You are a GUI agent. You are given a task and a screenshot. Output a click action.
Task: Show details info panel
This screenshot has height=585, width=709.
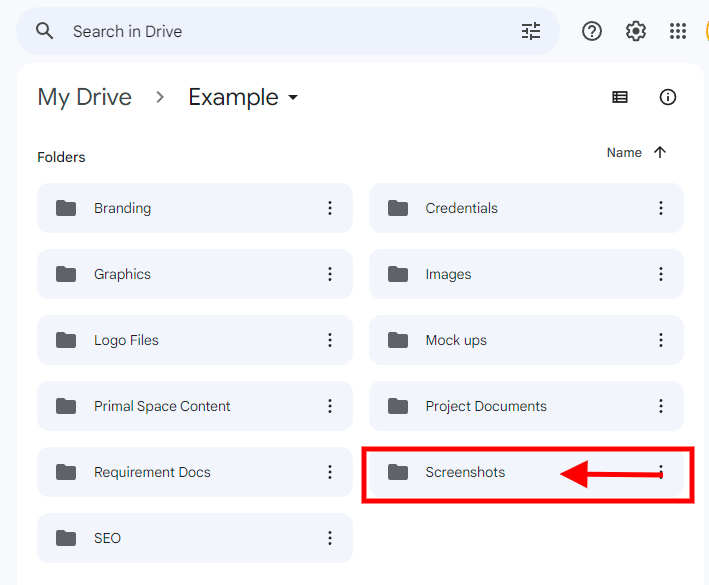click(x=668, y=97)
